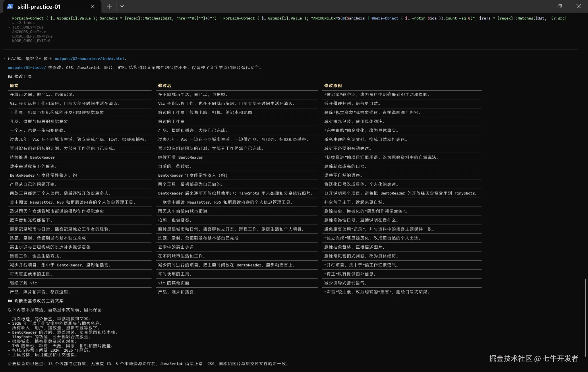Click the "ANCHORS_OK=True" output line
588x372 pixels.
[x=29, y=32]
